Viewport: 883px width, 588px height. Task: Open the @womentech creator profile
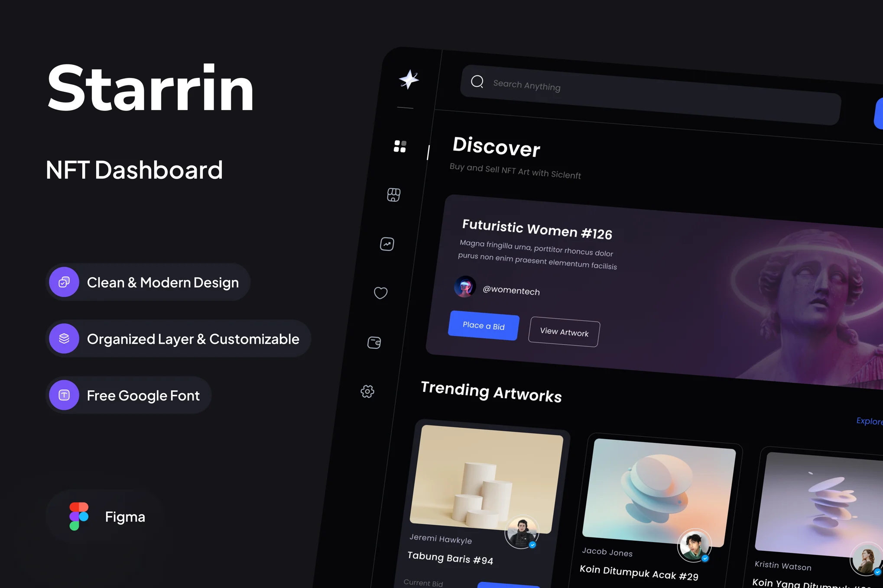click(x=511, y=291)
